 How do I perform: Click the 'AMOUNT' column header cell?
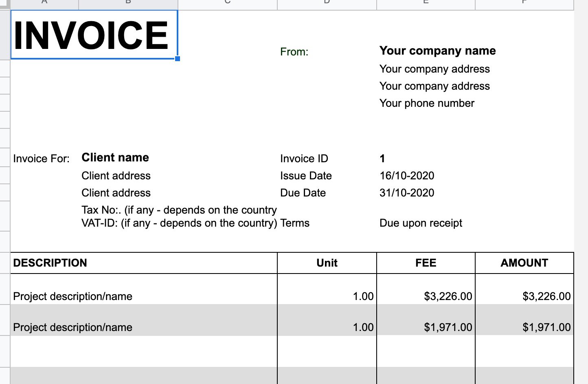pos(524,263)
